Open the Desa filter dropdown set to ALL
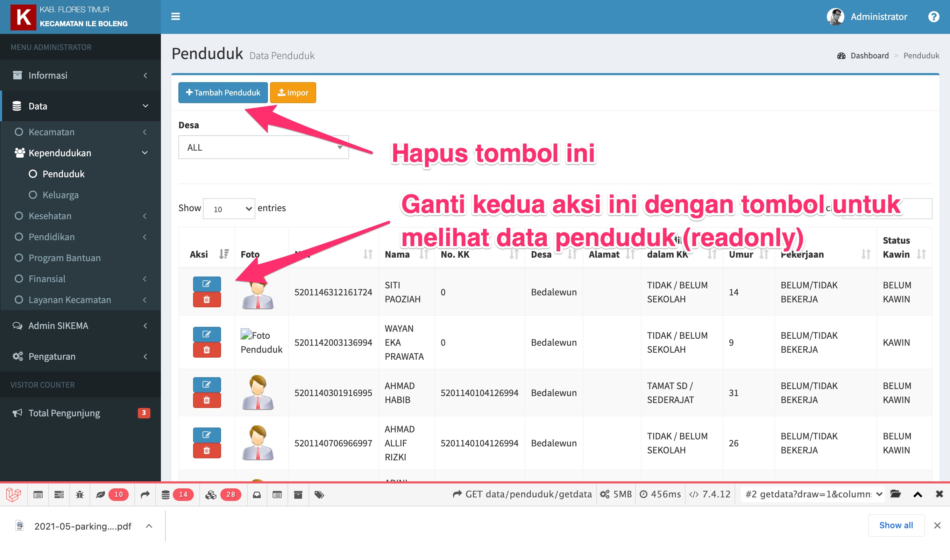 [x=263, y=147]
